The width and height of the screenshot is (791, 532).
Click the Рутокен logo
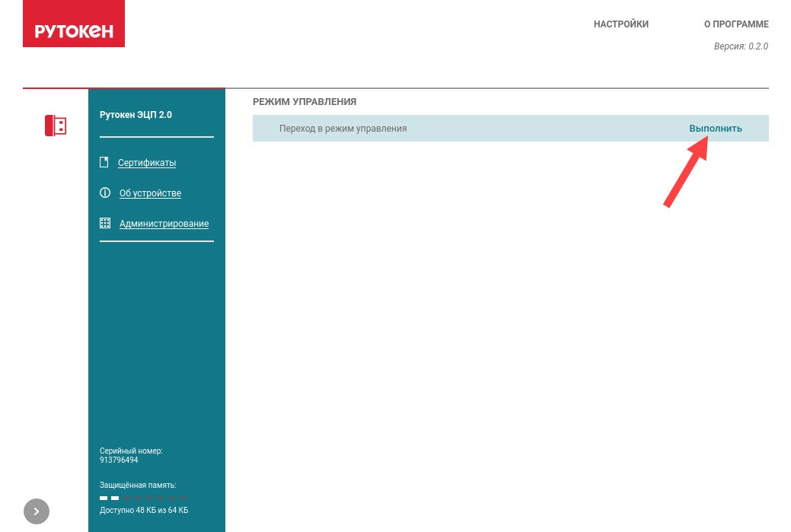click(74, 24)
